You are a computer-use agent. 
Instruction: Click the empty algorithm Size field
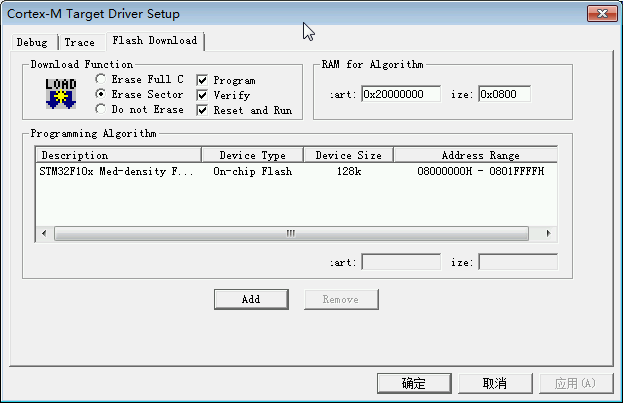518,262
